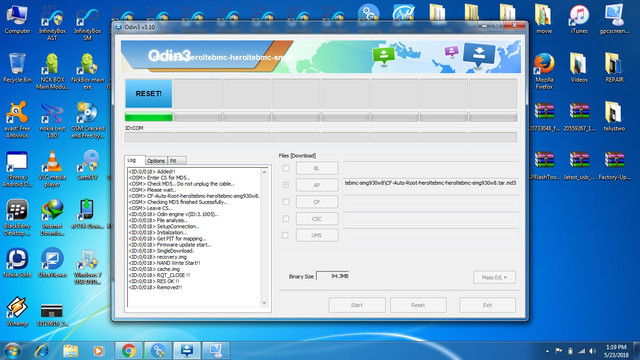Launch Winamp from desktop
Viewport: 640px width, 360px height.
[17, 312]
